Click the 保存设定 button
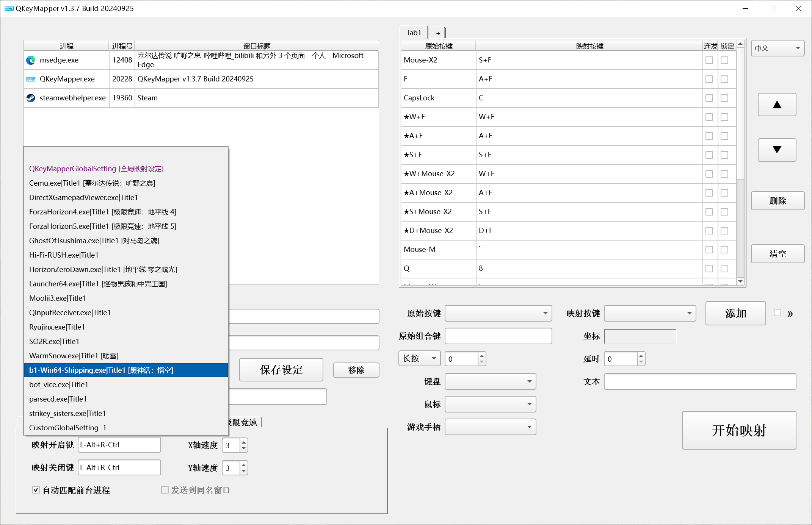Screen dimensions: 812x525 click(281, 370)
